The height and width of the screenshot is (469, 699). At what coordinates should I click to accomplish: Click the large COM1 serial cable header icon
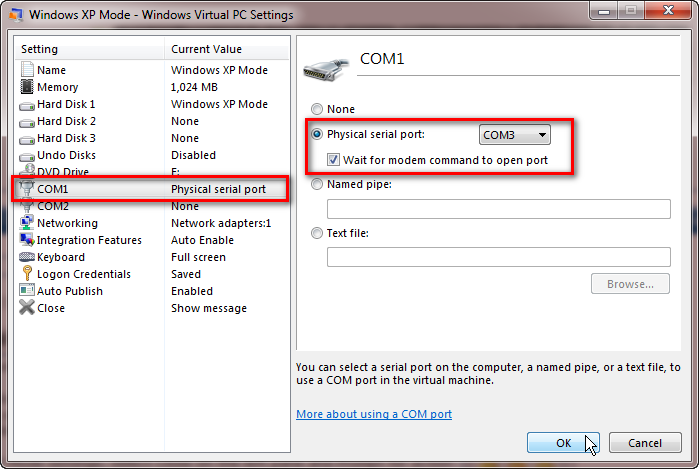(326, 69)
